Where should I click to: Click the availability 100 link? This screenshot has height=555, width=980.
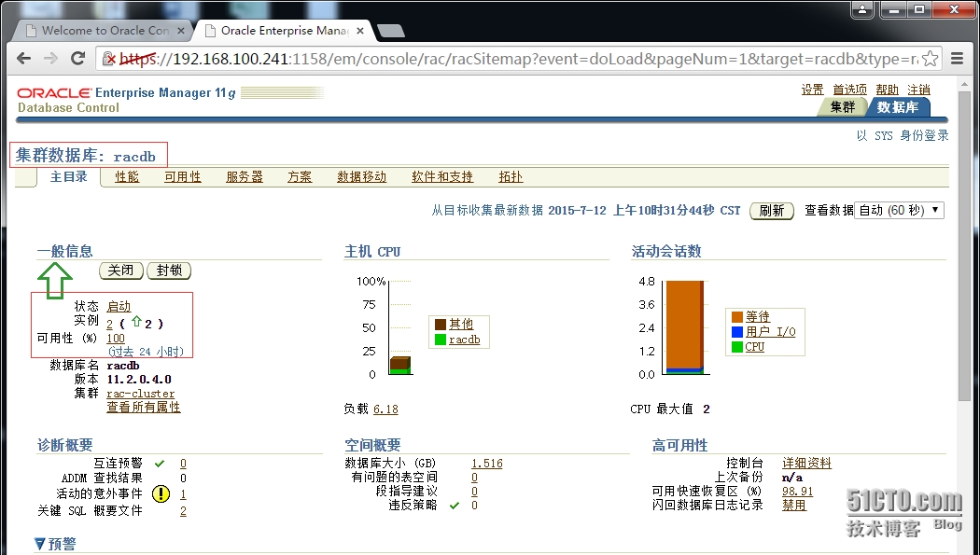click(116, 339)
